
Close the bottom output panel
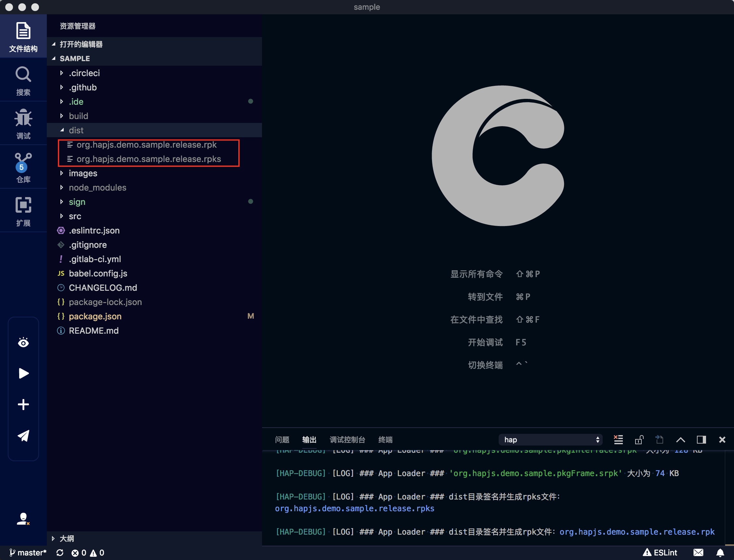722,440
